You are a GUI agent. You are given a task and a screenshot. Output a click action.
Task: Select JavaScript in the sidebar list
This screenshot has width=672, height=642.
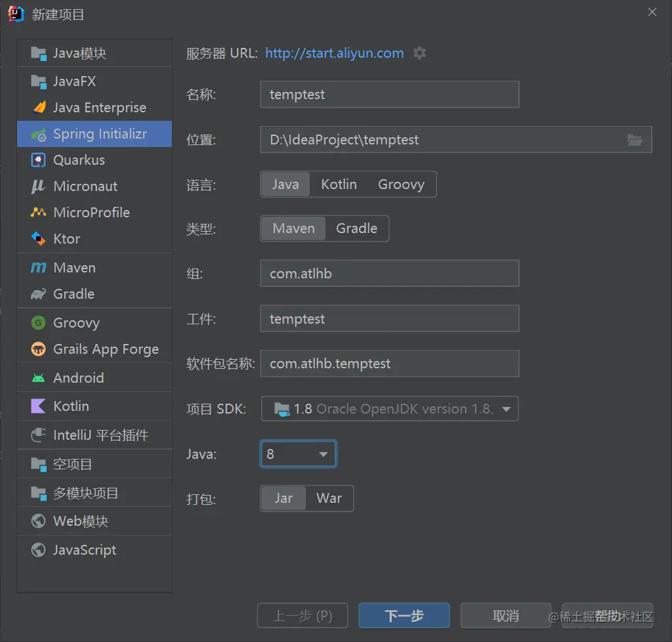94,550
